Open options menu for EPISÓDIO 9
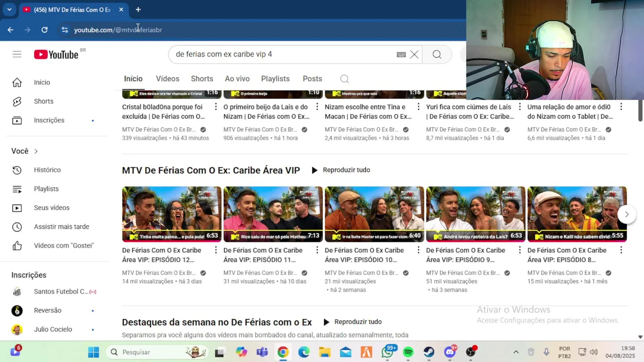 [x=520, y=250]
